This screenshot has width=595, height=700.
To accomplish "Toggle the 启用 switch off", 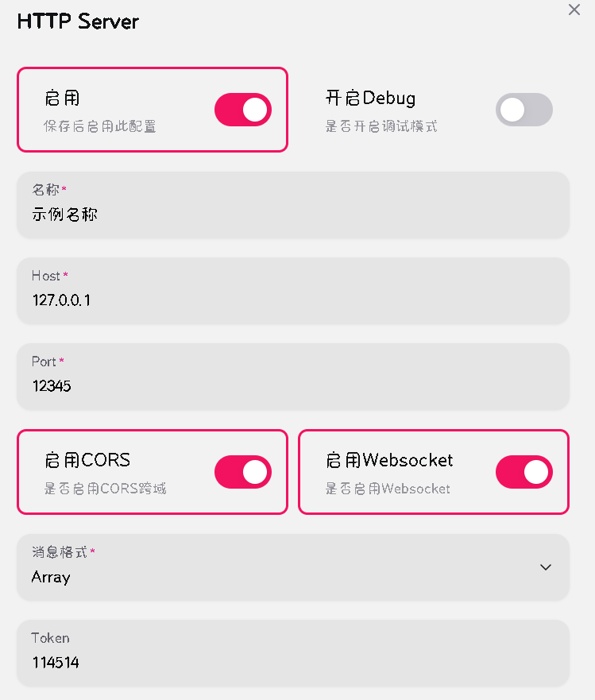I will click(243, 110).
